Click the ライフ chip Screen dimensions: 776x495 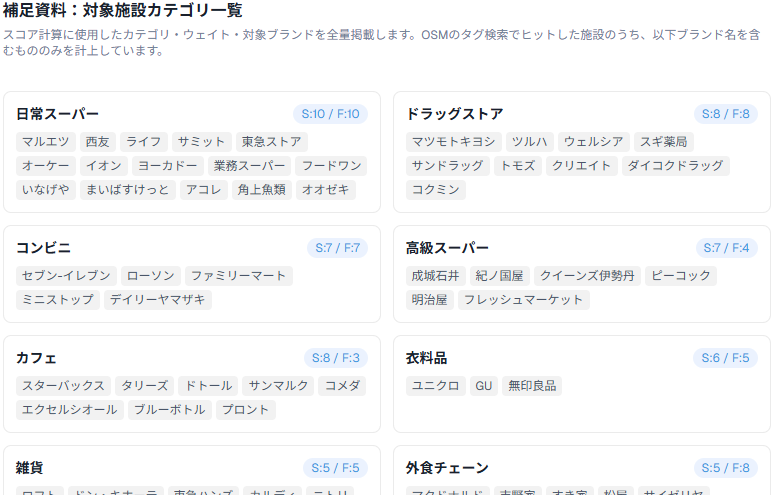[144, 142]
